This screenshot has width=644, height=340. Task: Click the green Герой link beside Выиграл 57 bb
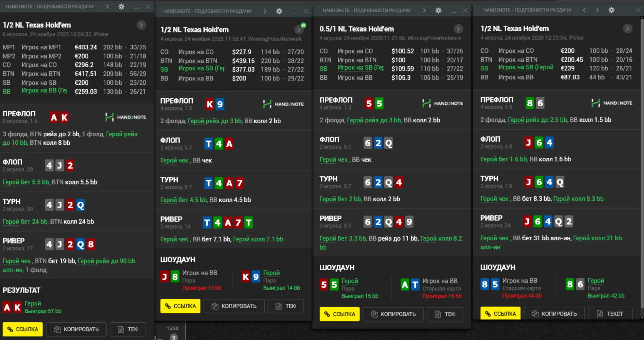pos(33,303)
